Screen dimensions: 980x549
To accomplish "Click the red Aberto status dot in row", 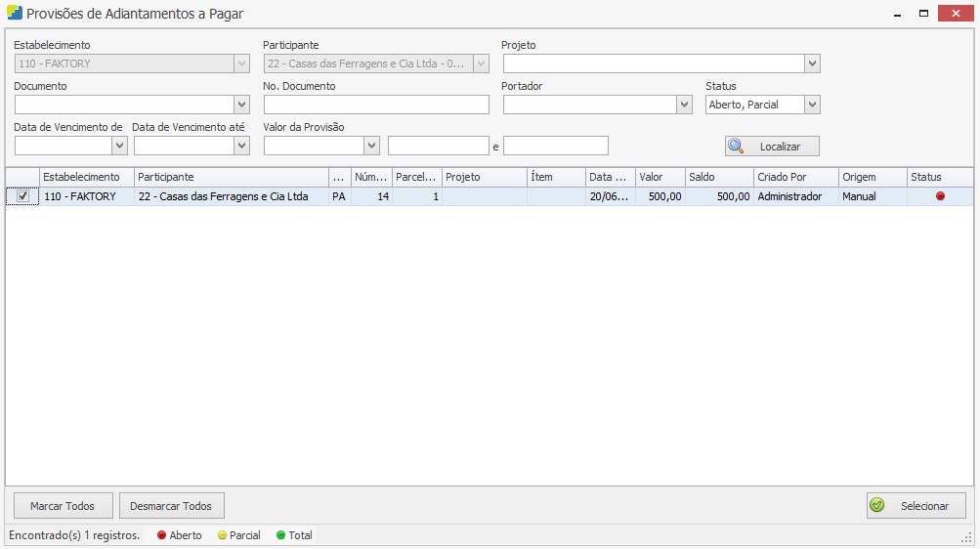I will (940, 196).
